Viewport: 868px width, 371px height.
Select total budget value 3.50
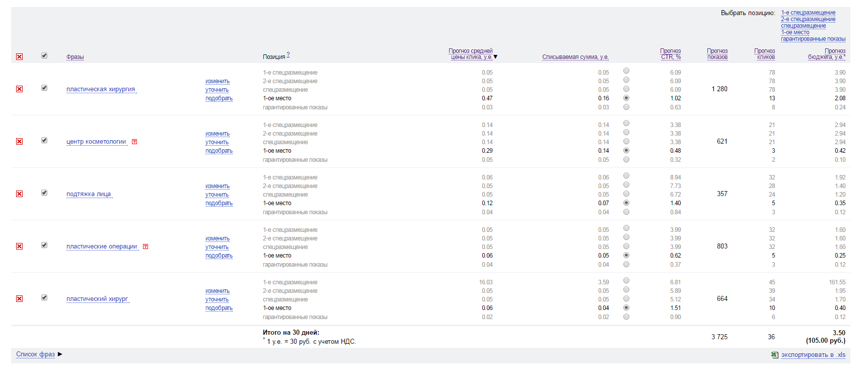tap(839, 333)
